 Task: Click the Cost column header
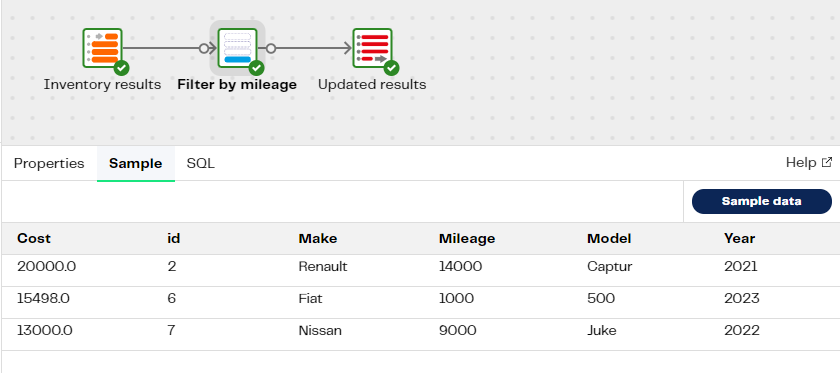coord(34,238)
